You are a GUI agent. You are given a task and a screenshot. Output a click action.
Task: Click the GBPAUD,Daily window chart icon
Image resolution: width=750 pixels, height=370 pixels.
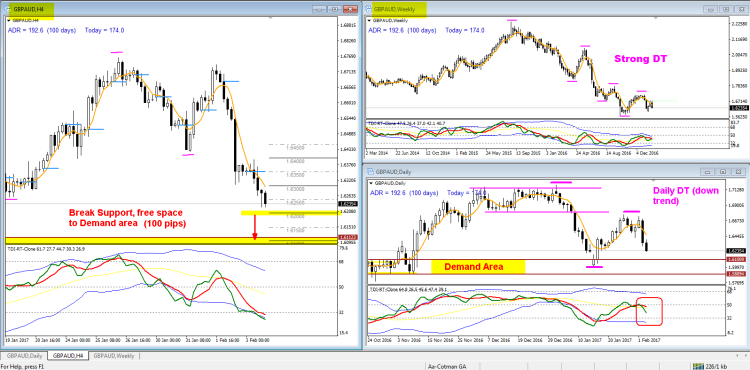pyautogui.click(x=370, y=171)
